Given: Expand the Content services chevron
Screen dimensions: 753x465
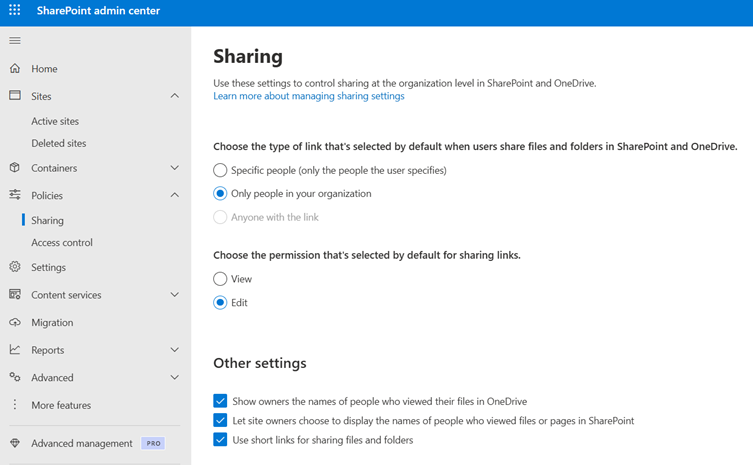Looking at the screenshot, I should 175,294.
